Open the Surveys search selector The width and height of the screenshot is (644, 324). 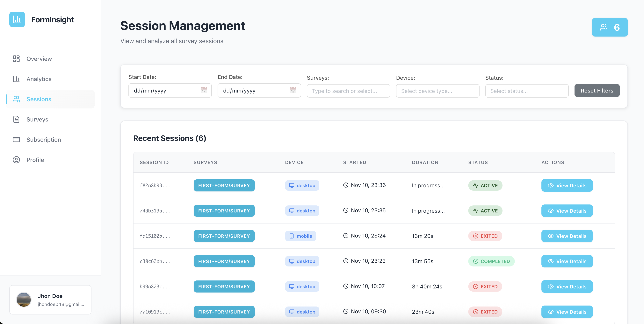(348, 91)
